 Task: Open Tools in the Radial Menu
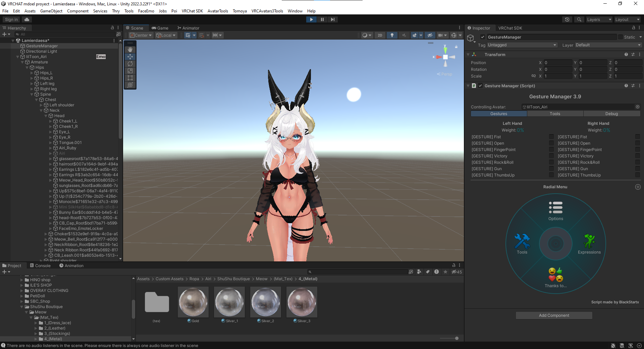[x=522, y=244]
